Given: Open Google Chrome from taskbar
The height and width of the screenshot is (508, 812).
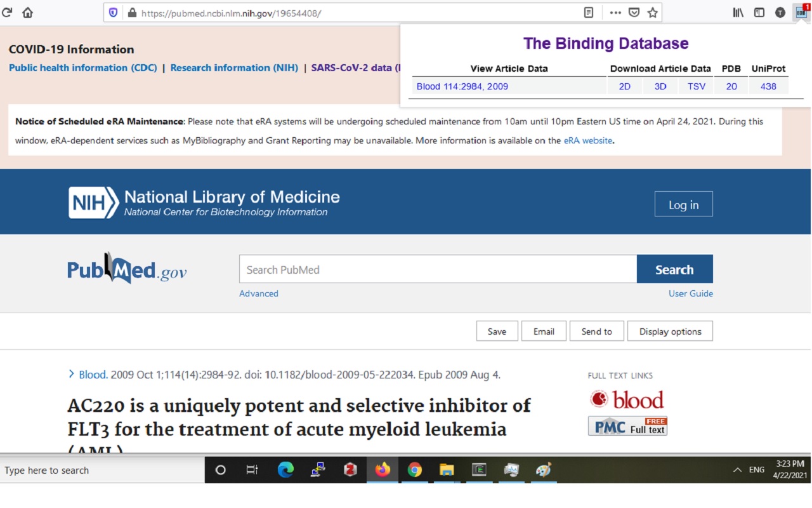Looking at the screenshot, I should tap(415, 470).
